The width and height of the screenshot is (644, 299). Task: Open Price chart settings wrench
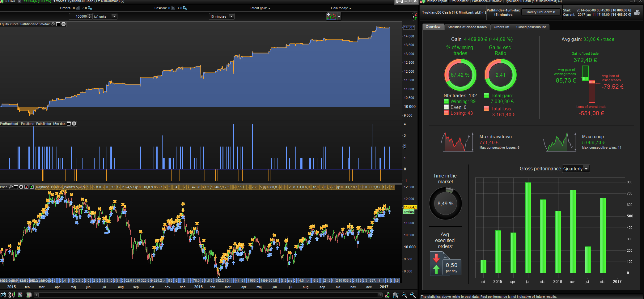point(11,187)
